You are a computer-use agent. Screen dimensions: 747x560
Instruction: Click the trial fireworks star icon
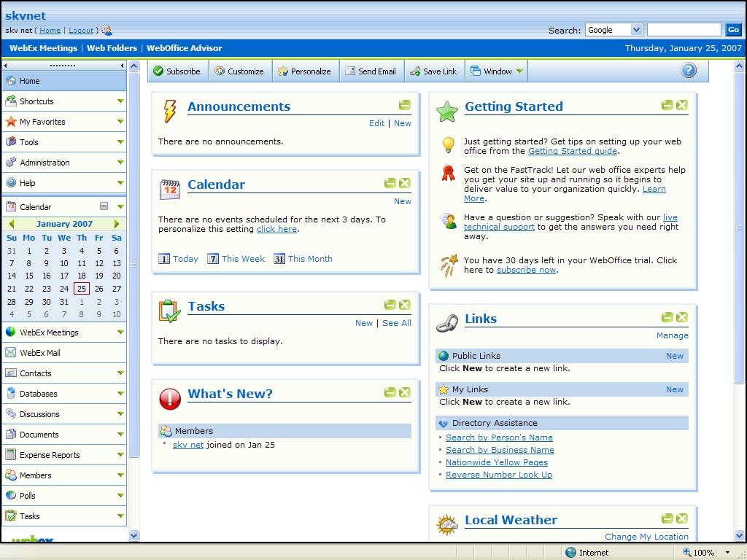point(449,265)
